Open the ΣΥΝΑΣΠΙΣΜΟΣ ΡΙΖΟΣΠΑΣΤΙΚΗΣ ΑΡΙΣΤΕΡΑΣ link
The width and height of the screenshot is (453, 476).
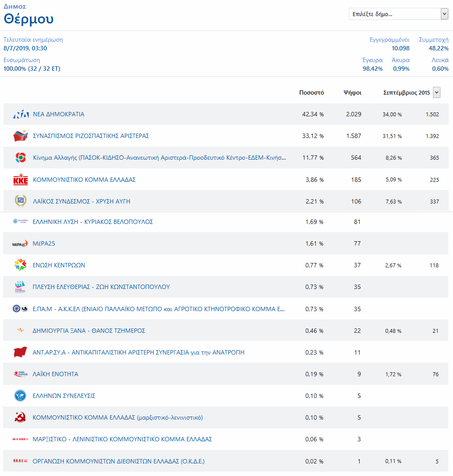(91, 136)
